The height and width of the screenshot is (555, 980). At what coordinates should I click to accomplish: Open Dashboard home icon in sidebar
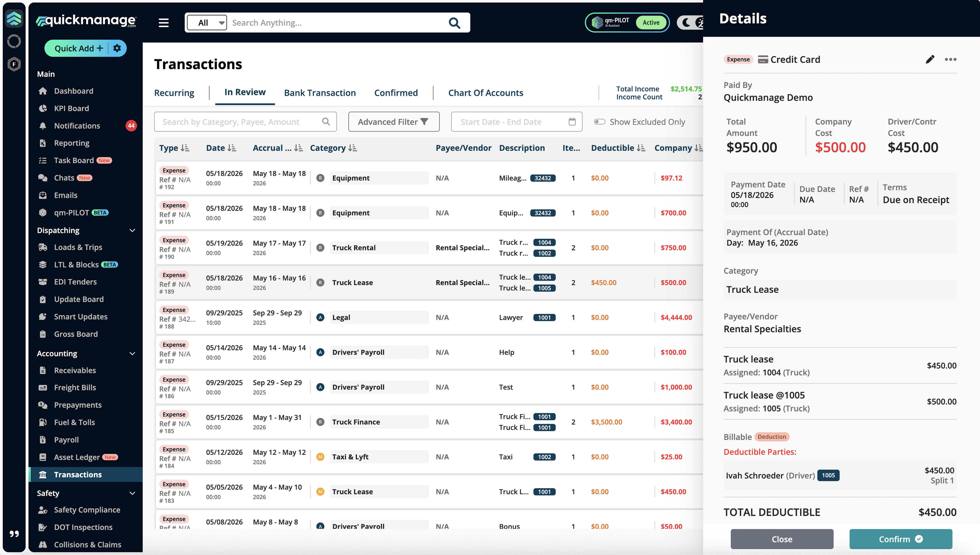43,91
